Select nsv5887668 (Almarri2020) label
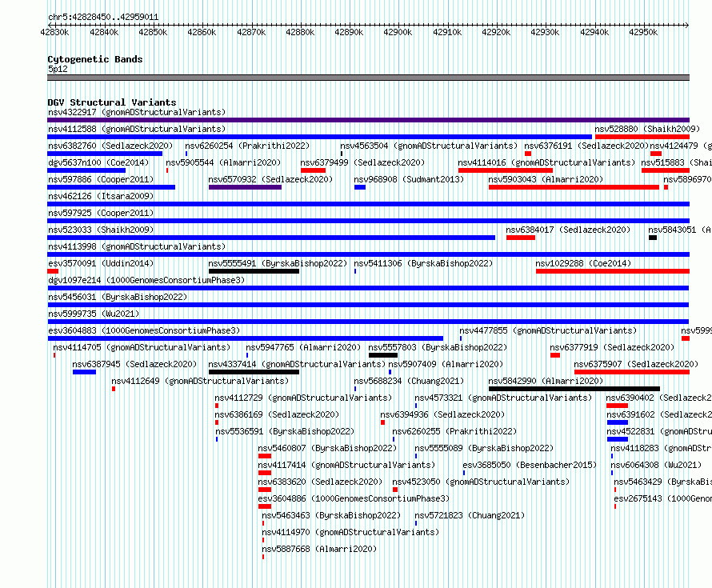 (320, 549)
